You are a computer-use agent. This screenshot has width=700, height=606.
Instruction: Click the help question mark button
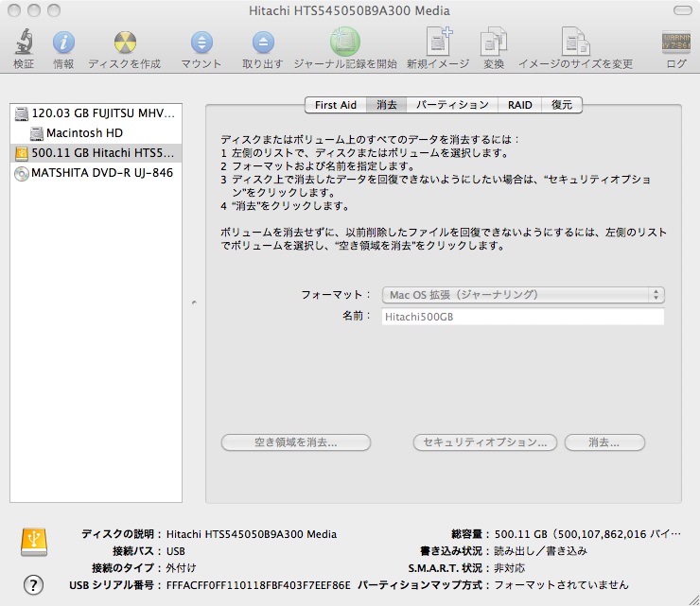click(33, 584)
